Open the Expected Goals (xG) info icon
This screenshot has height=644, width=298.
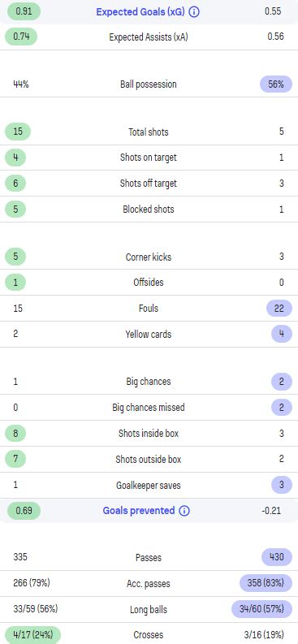(x=195, y=12)
